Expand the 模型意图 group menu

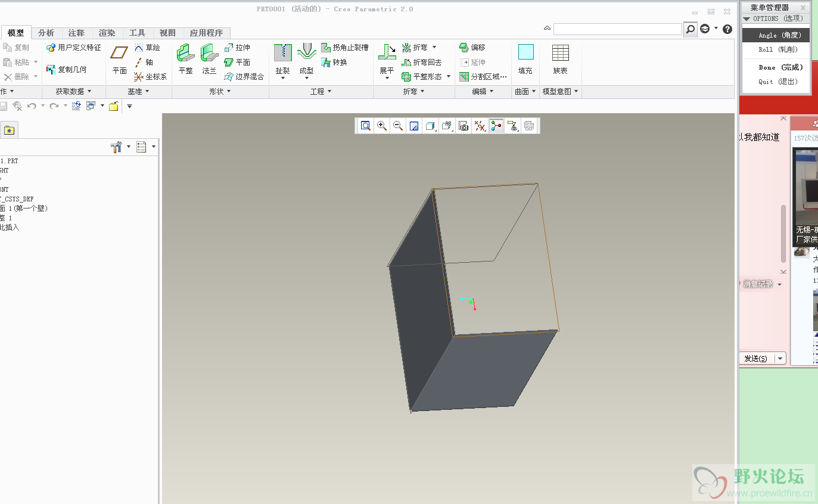click(x=560, y=91)
